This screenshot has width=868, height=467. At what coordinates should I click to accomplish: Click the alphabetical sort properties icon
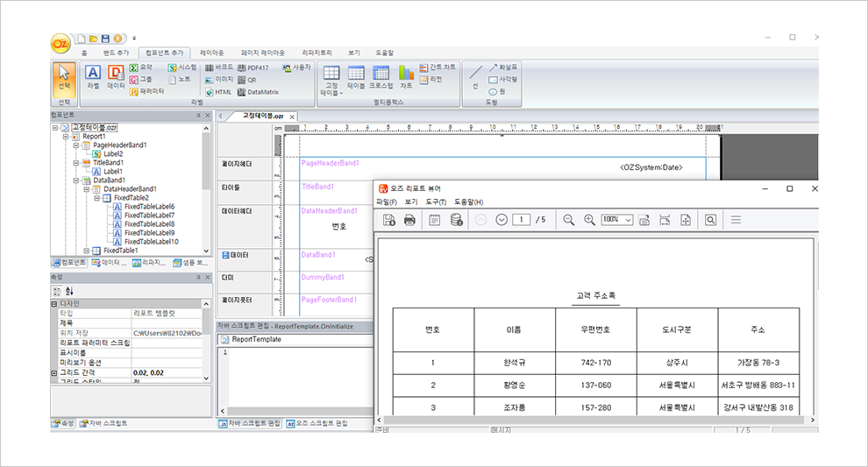coord(69,291)
